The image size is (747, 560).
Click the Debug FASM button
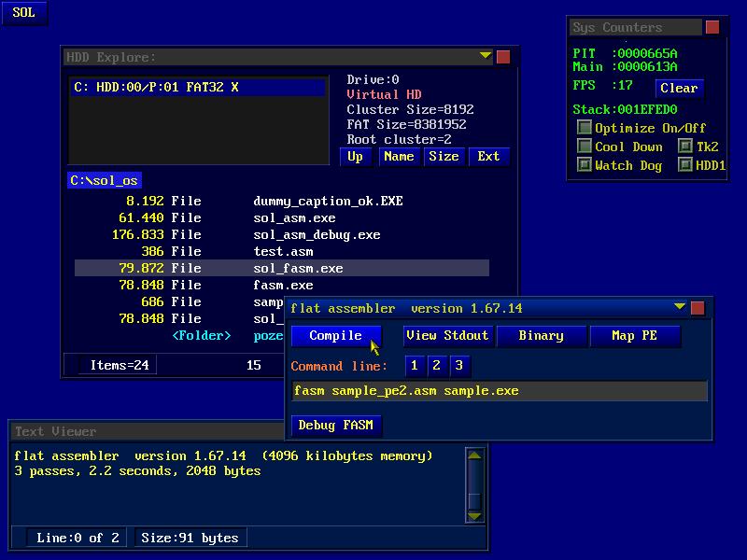(336, 425)
